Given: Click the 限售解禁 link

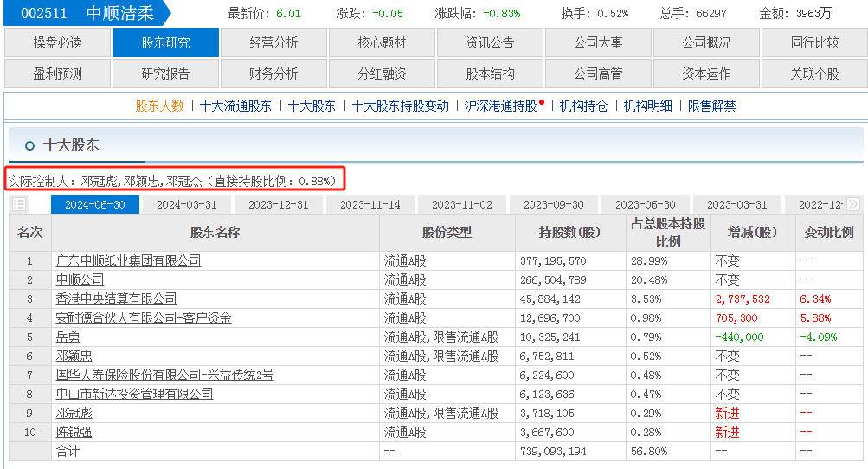Looking at the screenshot, I should (x=711, y=106).
